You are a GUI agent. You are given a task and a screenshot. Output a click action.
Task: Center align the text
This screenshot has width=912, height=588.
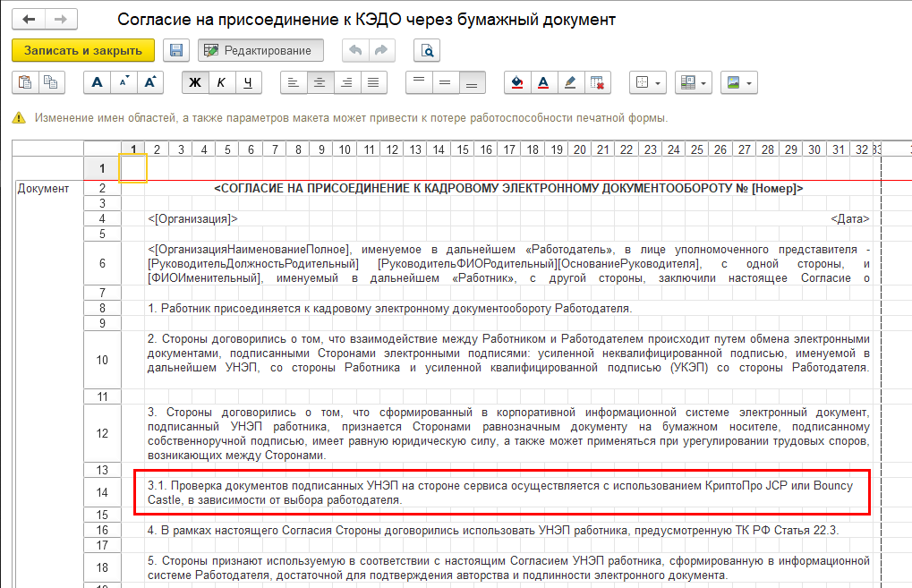point(320,82)
